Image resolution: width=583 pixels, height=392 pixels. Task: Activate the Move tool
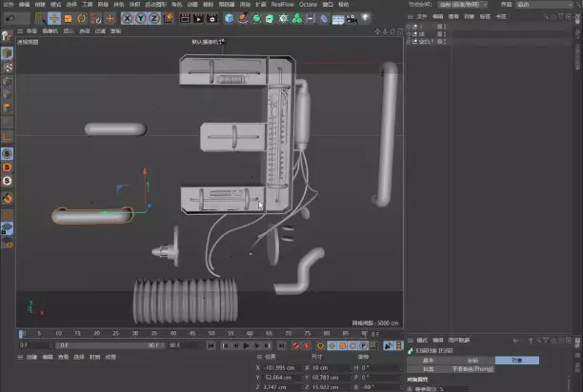54,18
